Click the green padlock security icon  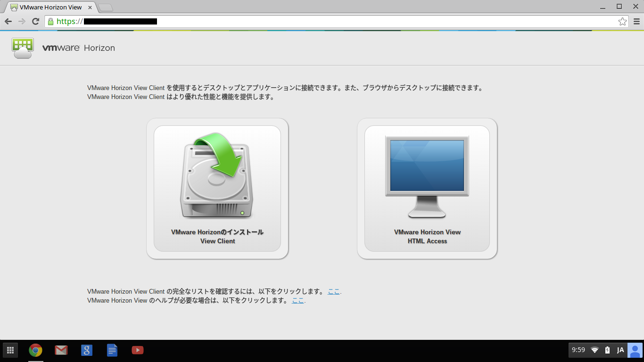[51, 21]
